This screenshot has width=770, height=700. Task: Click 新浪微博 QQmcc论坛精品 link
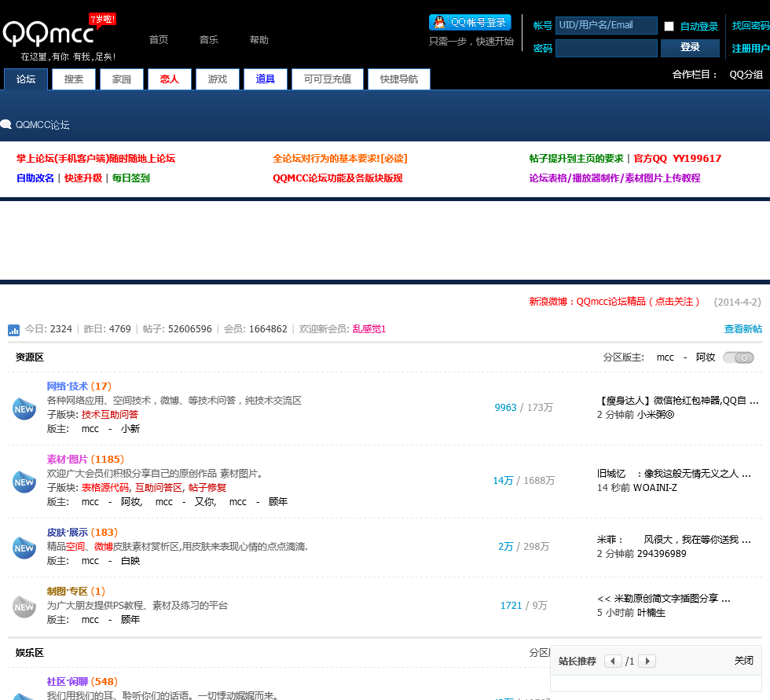(x=614, y=302)
